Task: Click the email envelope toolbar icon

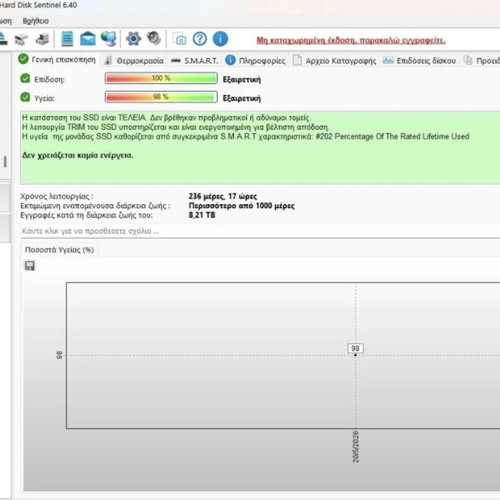Action: click(x=88, y=39)
